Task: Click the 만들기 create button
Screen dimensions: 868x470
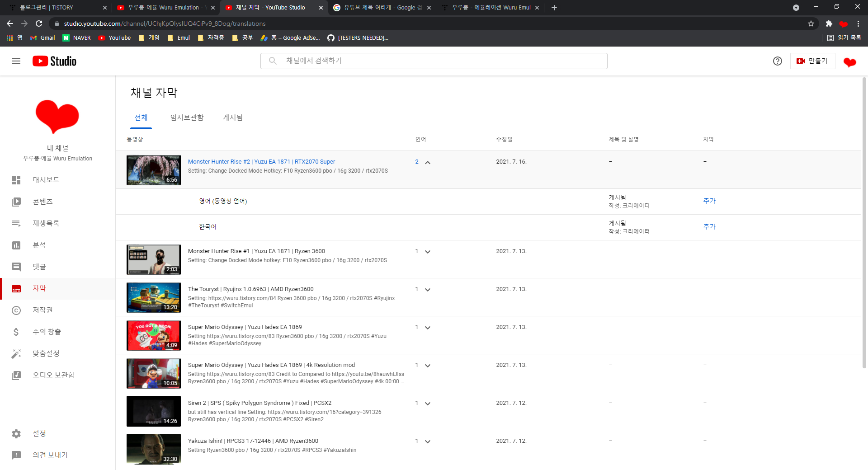Action: click(812, 61)
